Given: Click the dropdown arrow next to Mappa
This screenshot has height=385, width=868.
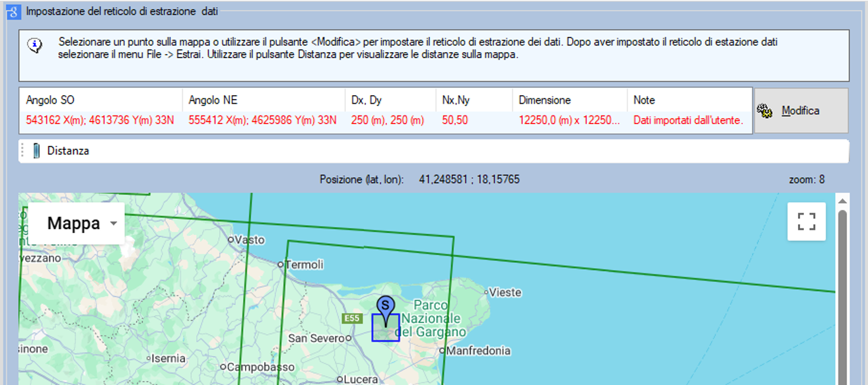Looking at the screenshot, I should 114,223.
